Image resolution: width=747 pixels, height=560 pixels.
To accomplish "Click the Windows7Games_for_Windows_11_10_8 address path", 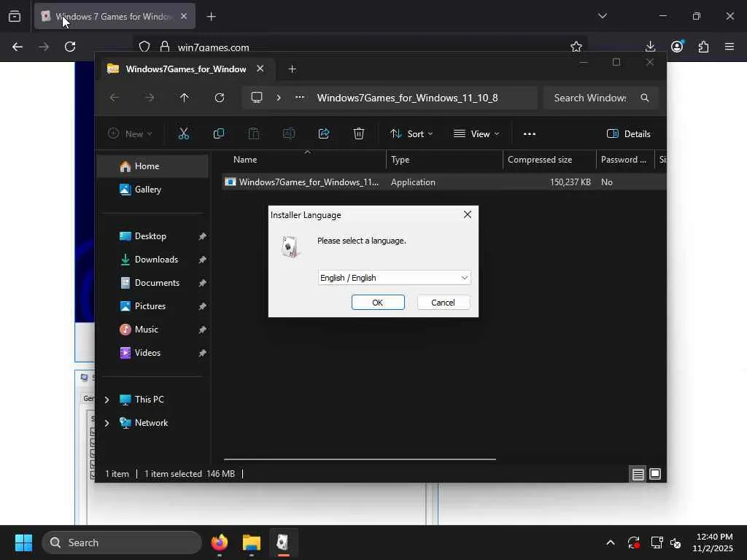I will click(x=407, y=98).
